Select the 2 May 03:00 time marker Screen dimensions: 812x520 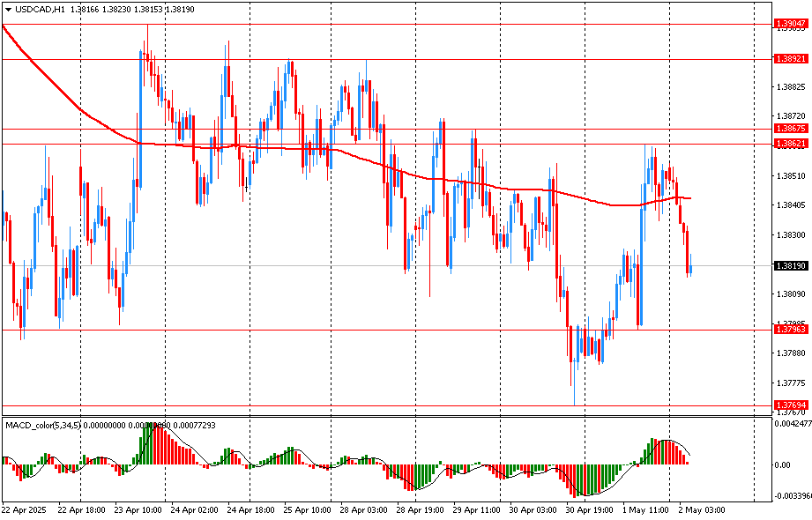tap(703, 510)
